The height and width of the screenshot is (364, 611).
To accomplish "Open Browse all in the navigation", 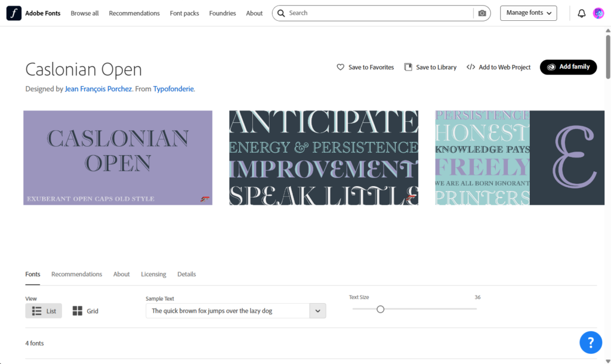I will [x=85, y=13].
